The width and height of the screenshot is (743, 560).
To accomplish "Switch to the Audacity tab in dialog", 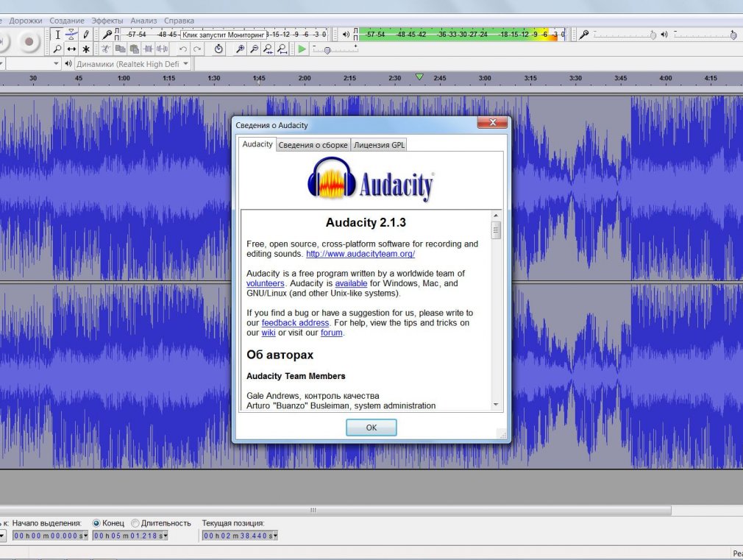I will pyautogui.click(x=257, y=144).
